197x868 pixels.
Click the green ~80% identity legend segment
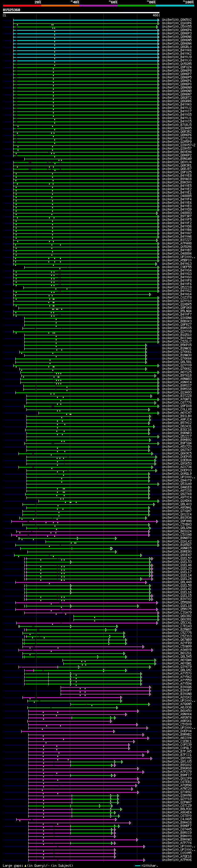coord(137,6)
